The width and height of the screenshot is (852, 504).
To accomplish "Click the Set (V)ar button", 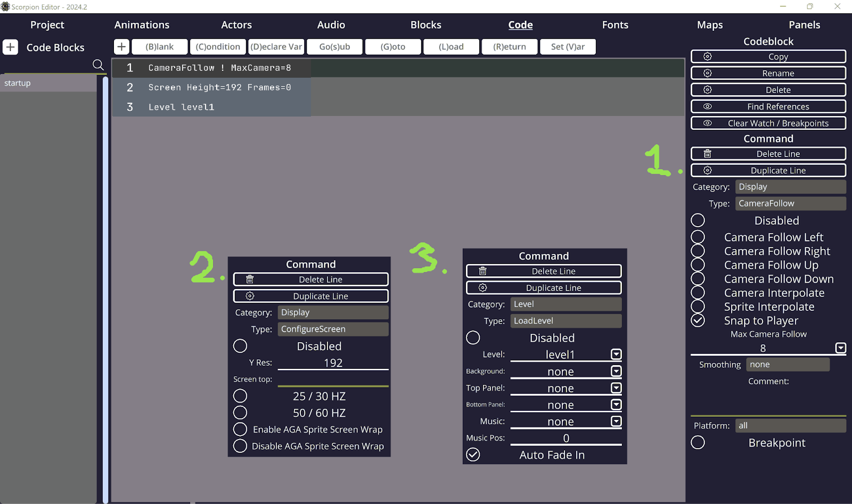I will click(x=568, y=47).
